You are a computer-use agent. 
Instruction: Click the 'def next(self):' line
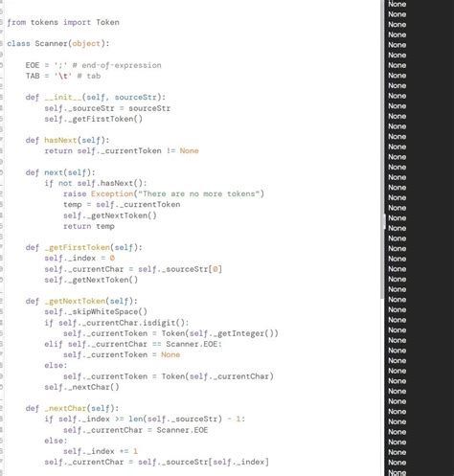point(60,172)
